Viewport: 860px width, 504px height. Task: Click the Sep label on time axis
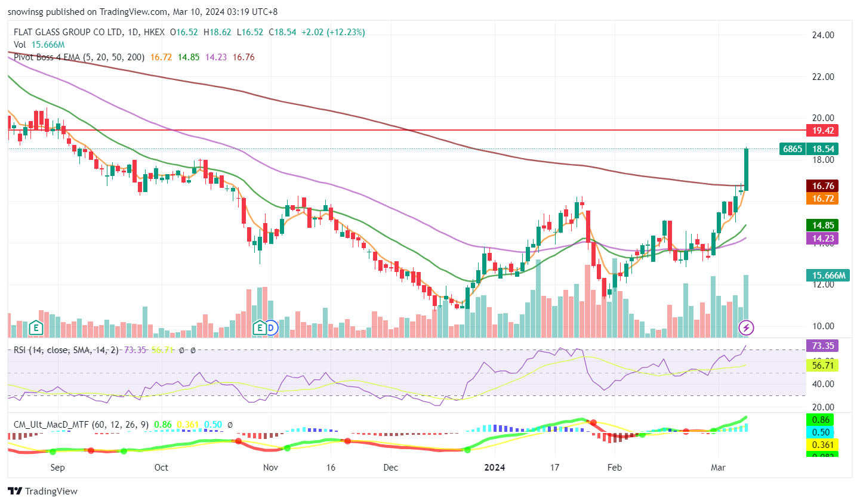(x=57, y=468)
